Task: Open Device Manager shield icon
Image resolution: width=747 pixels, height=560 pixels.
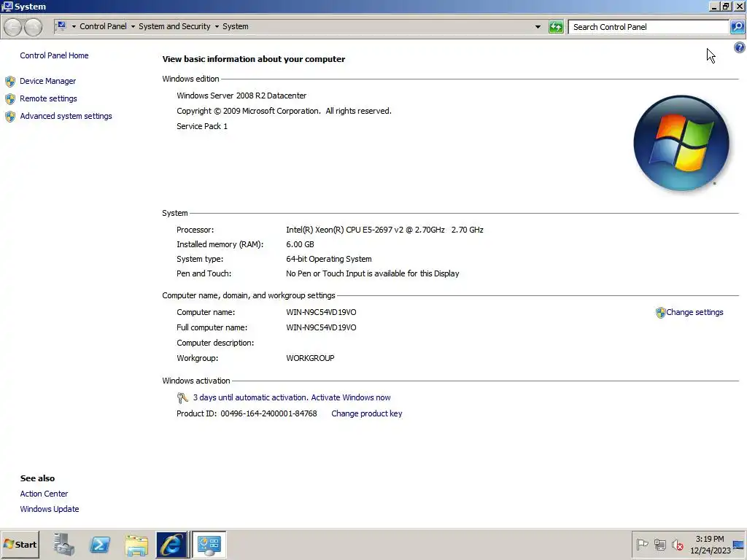Action: tap(10, 82)
